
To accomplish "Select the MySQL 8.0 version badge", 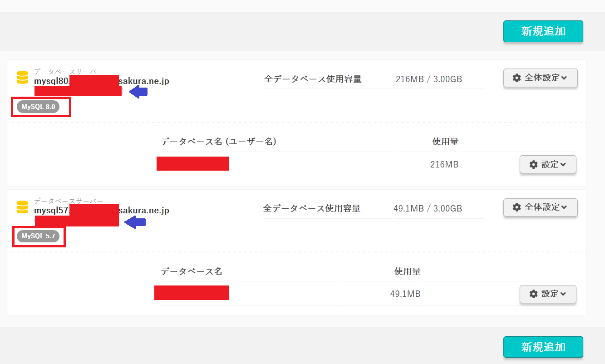I will [38, 107].
